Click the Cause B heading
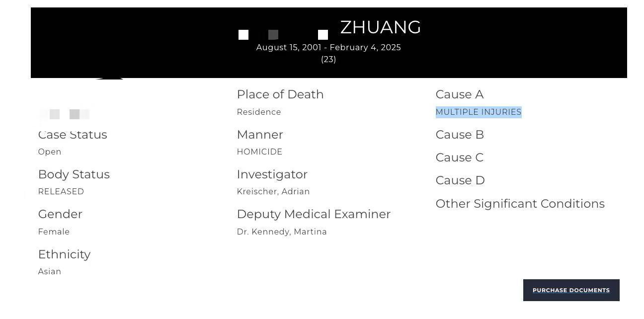This screenshot has height=319, width=644. [x=459, y=135]
